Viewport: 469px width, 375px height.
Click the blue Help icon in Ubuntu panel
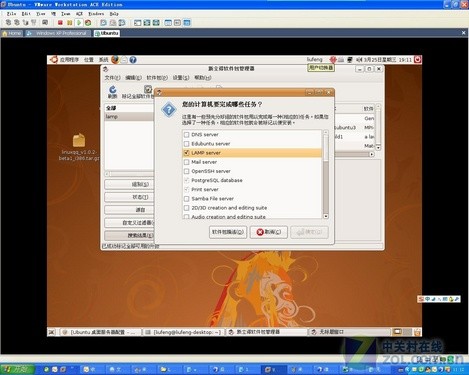(x=133, y=60)
